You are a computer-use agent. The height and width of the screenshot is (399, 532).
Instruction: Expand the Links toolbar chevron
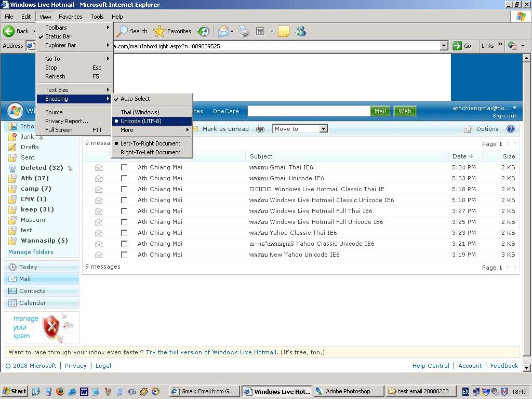500,45
